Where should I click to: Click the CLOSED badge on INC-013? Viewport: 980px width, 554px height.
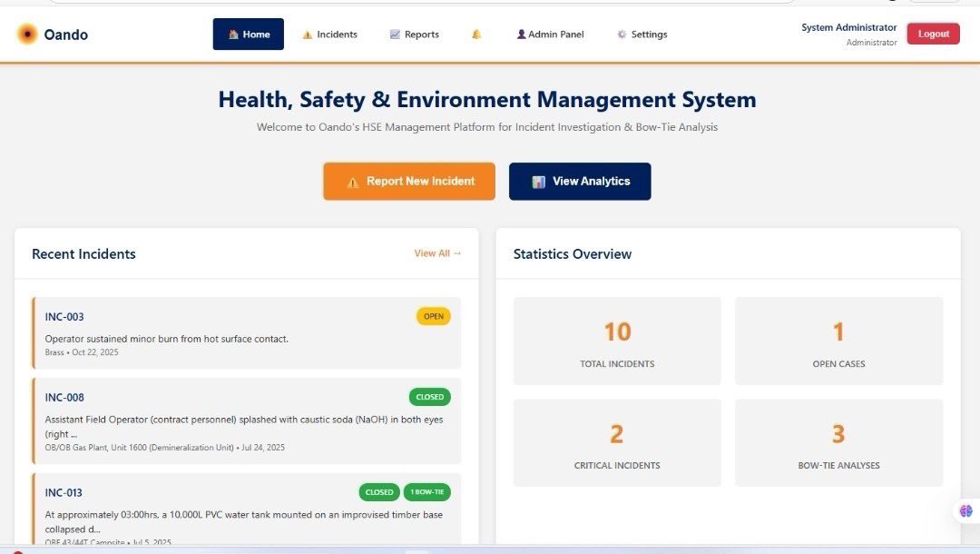[379, 492]
